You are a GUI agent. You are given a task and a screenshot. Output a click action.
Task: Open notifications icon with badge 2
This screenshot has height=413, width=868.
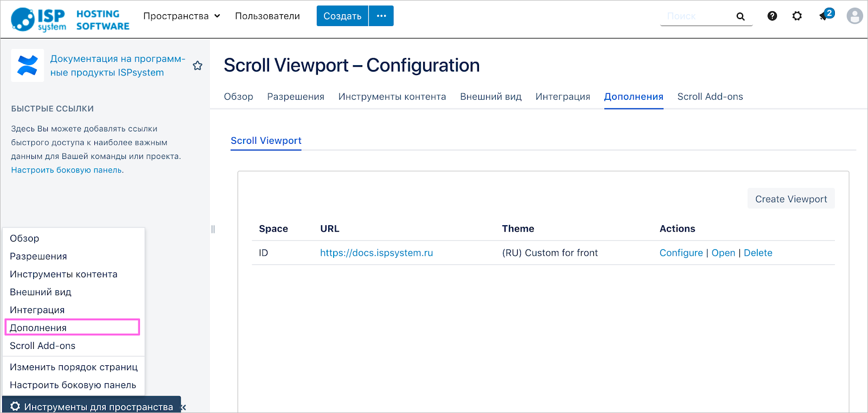(x=825, y=15)
